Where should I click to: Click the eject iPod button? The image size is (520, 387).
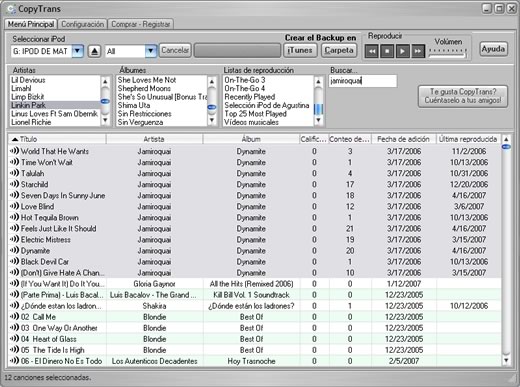[95, 51]
